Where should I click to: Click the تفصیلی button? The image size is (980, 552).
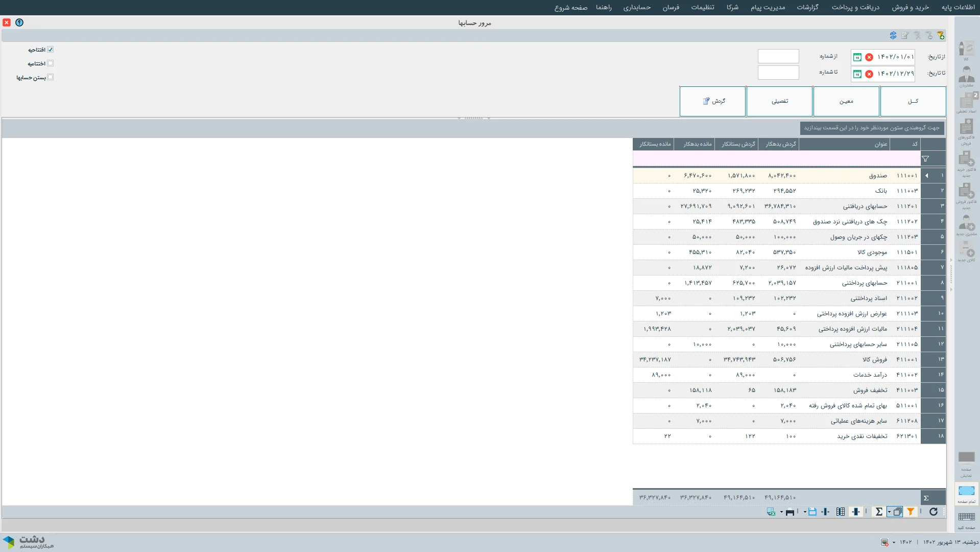point(779,101)
